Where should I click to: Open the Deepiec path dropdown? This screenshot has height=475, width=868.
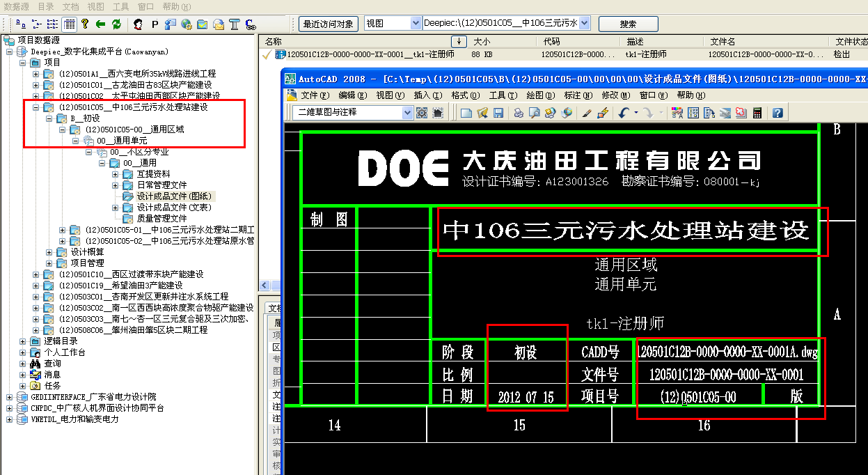(584, 24)
